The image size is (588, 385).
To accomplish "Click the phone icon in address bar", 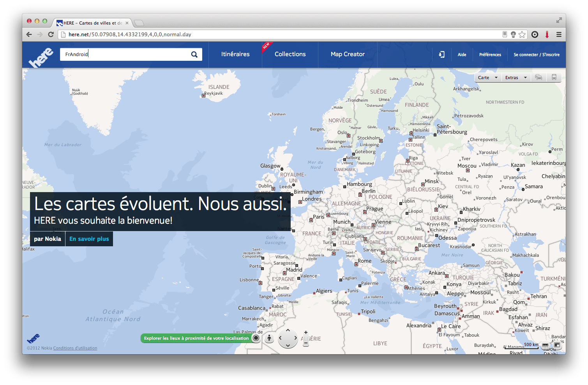I will 505,34.
